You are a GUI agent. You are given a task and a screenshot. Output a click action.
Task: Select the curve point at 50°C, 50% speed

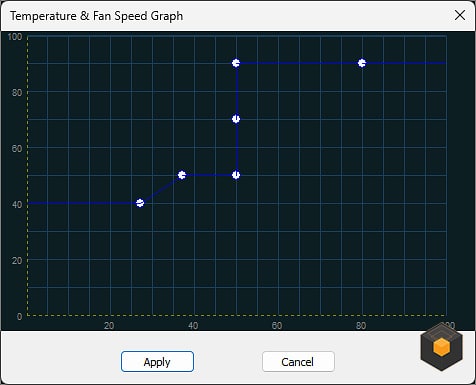coord(236,175)
